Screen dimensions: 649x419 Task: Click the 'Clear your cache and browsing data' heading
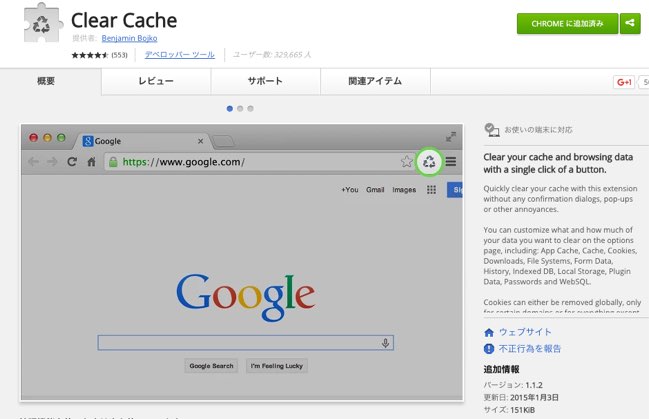pos(558,163)
